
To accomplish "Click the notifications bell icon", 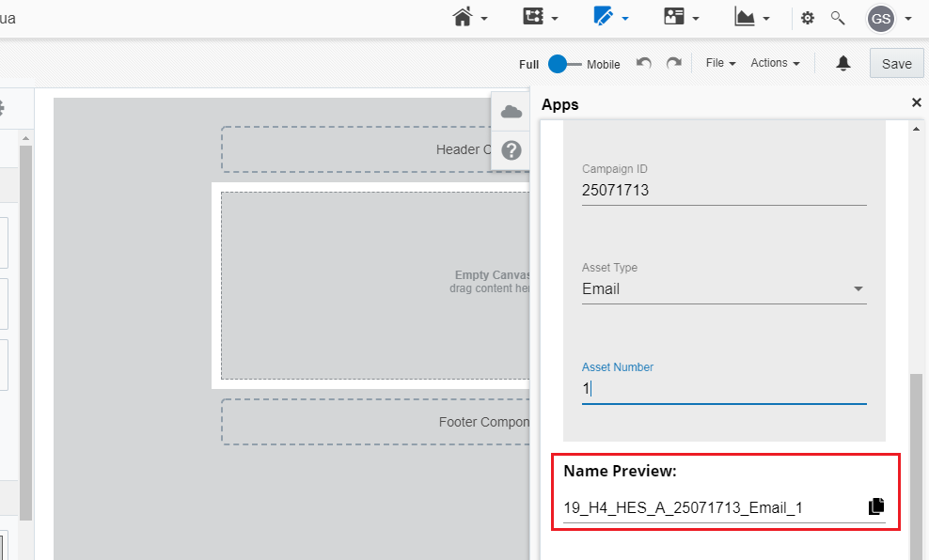I will (843, 63).
